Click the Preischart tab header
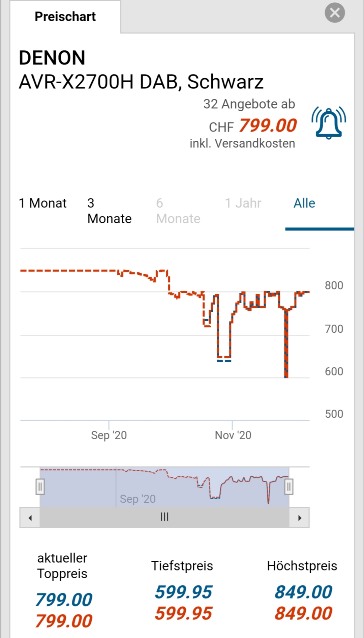364x638 pixels. point(65,17)
